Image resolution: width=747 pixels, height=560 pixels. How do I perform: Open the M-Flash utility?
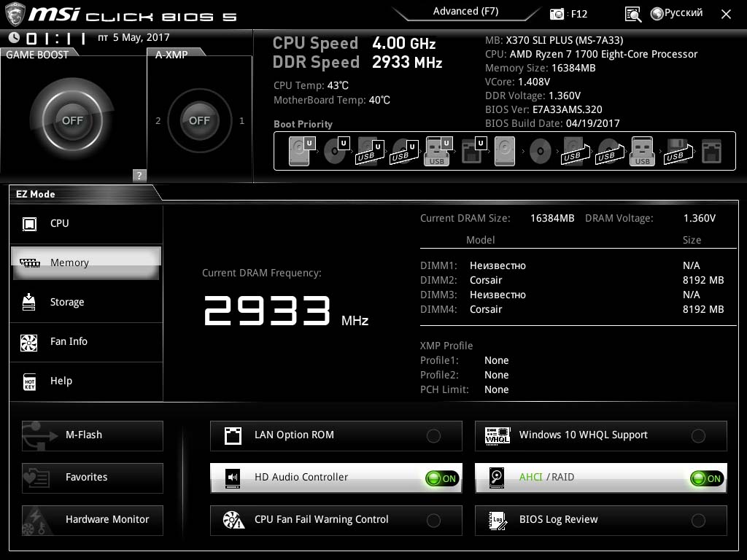pos(93,435)
